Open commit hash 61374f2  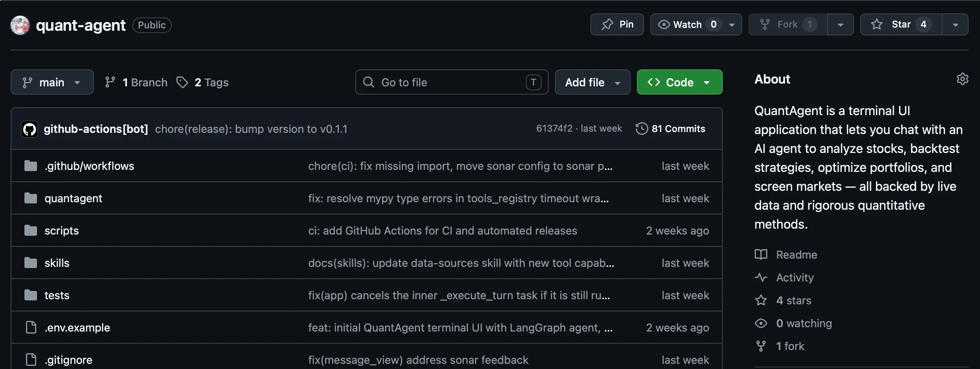[x=554, y=129]
